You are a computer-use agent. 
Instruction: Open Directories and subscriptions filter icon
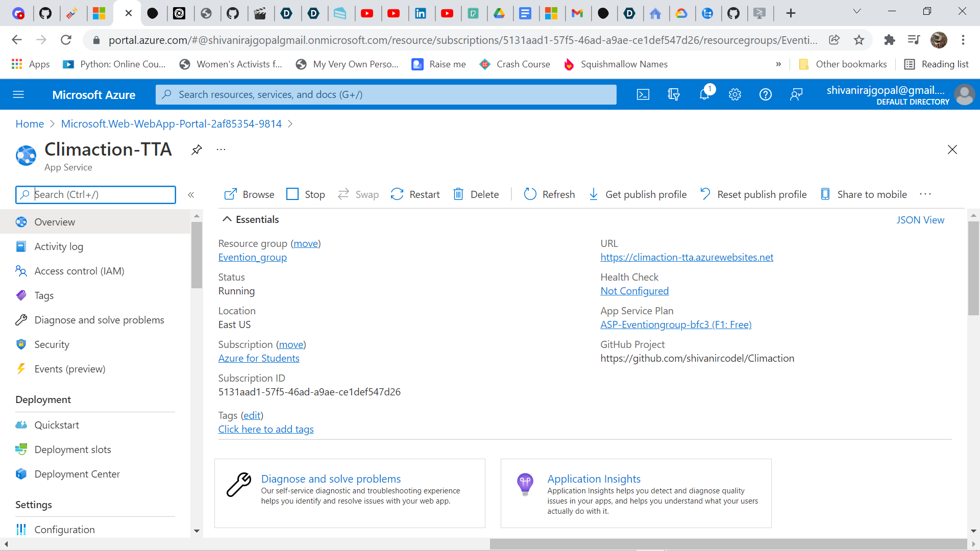tap(674, 94)
